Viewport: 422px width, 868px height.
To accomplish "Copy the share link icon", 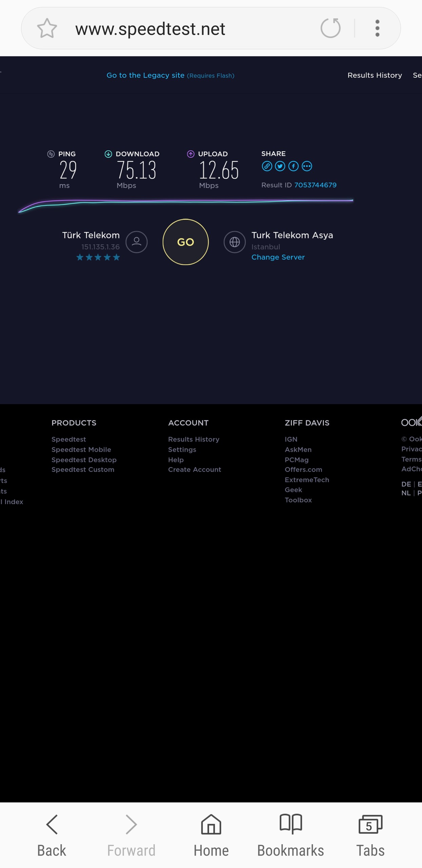I will click(267, 166).
